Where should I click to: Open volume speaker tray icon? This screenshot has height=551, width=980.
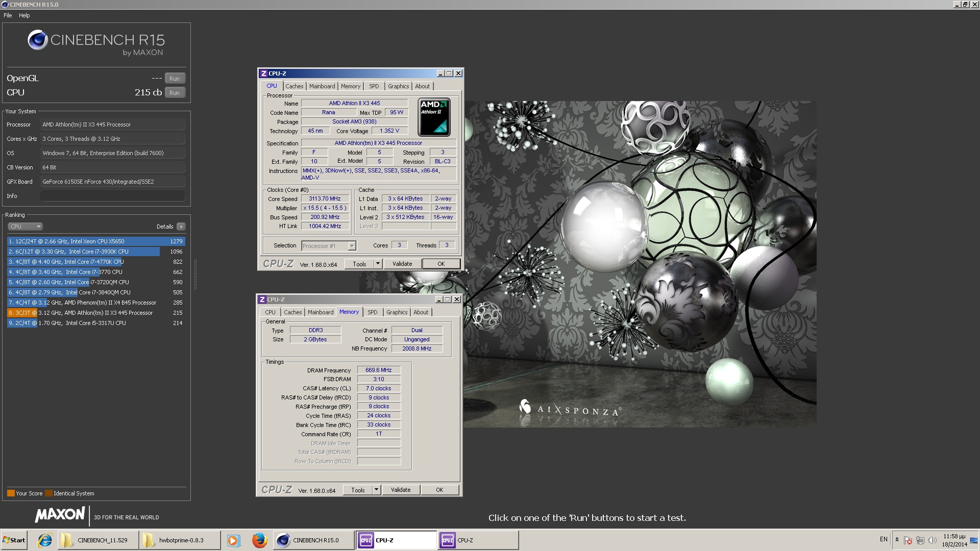(933, 540)
